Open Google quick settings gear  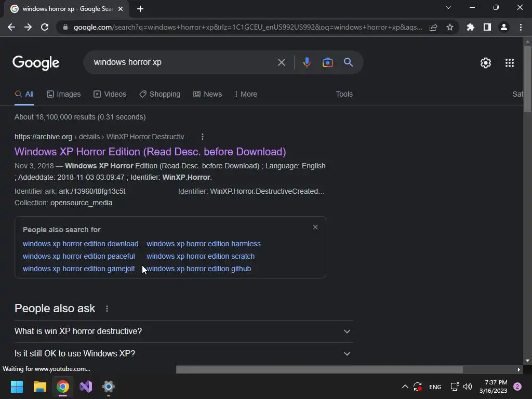coord(486,63)
